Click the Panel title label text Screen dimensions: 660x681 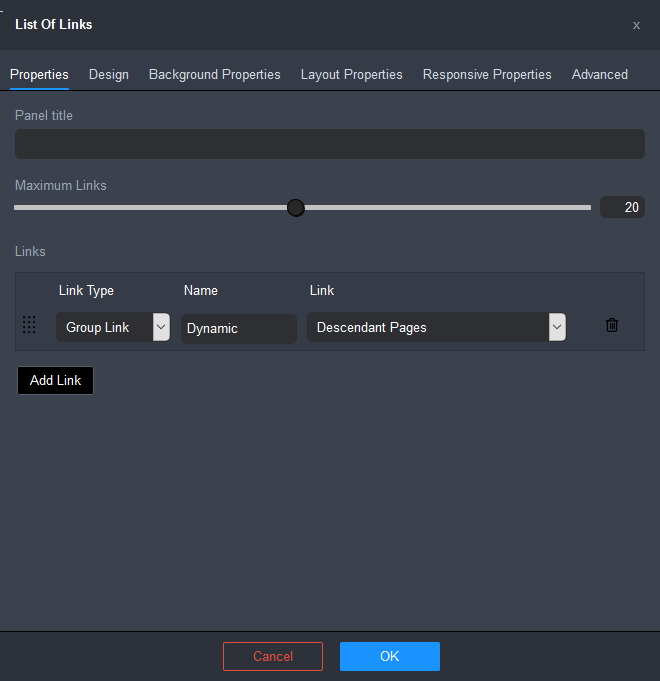click(x=44, y=116)
